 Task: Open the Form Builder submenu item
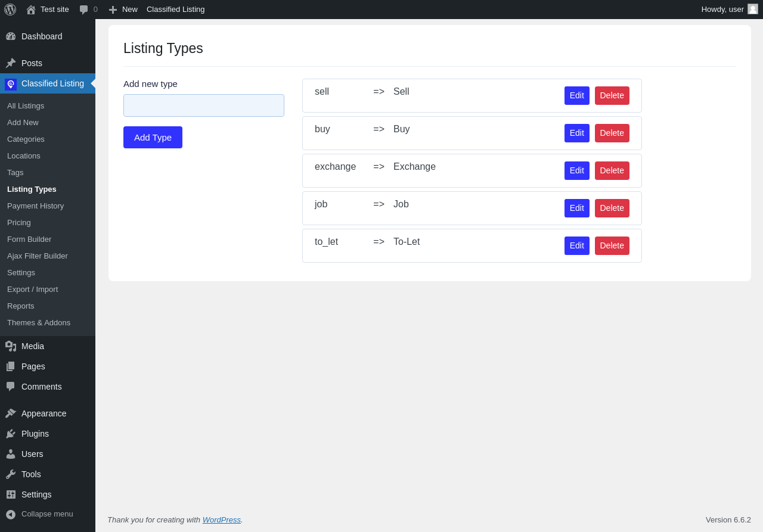tap(29, 239)
